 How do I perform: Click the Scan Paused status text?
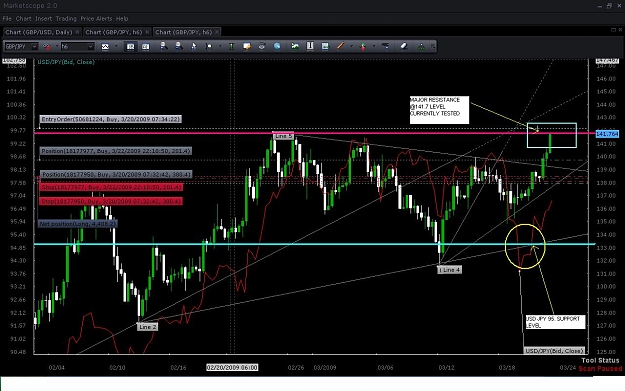pos(600,368)
